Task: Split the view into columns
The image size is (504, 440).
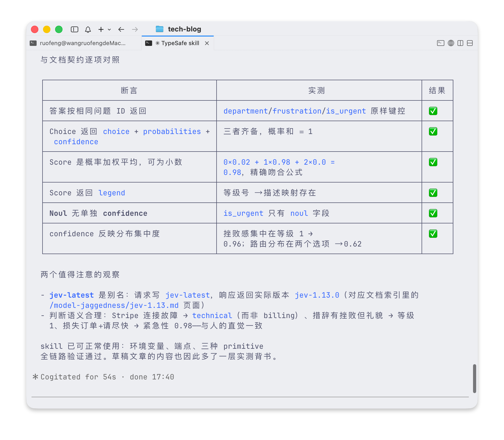Action: (460, 43)
